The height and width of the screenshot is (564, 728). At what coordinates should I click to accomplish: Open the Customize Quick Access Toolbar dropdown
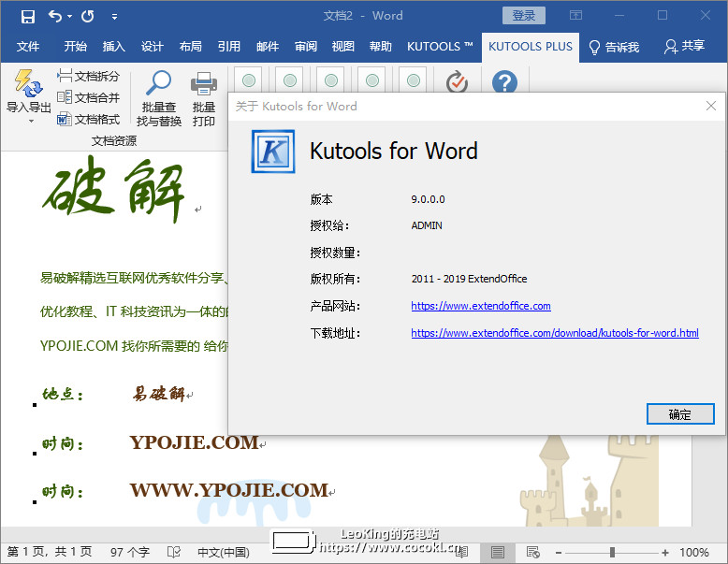point(114,17)
